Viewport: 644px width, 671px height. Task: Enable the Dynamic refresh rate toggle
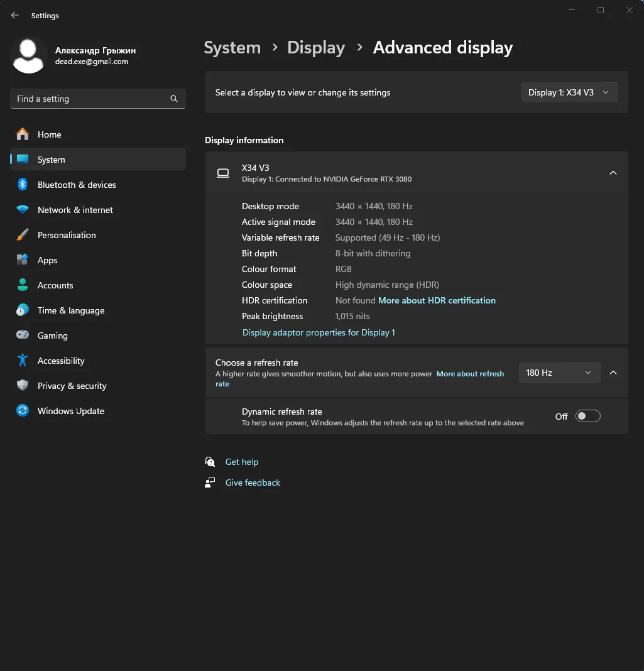click(x=588, y=417)
